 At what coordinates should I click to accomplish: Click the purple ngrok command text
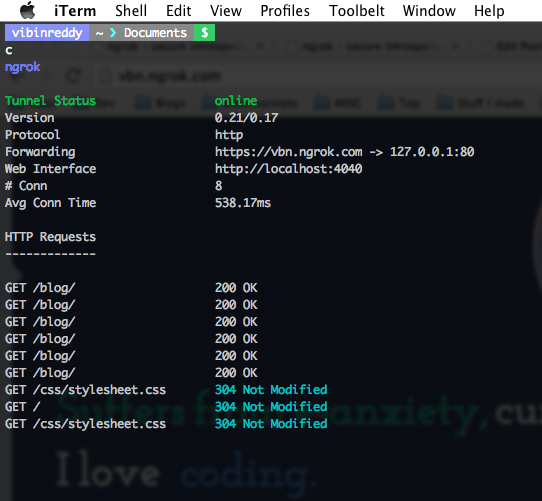pos(22,67)
